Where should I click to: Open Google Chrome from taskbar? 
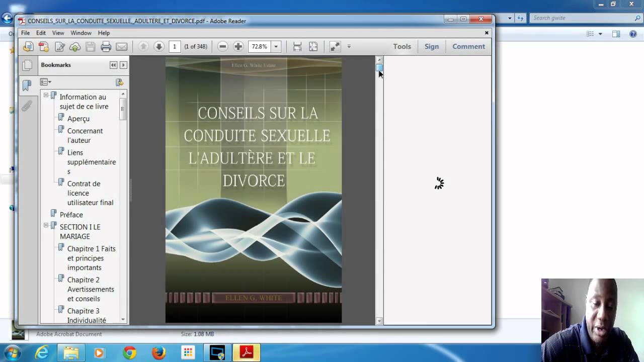[129, 353]
